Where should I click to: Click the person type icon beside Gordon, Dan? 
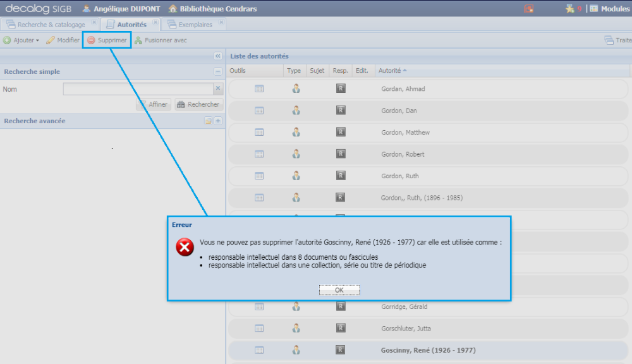(x=296, y=110)
